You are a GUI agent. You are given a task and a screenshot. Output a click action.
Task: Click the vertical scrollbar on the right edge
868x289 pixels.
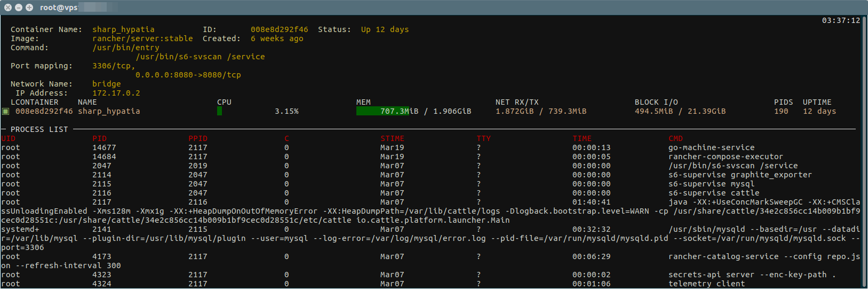(x=864, y=150)
